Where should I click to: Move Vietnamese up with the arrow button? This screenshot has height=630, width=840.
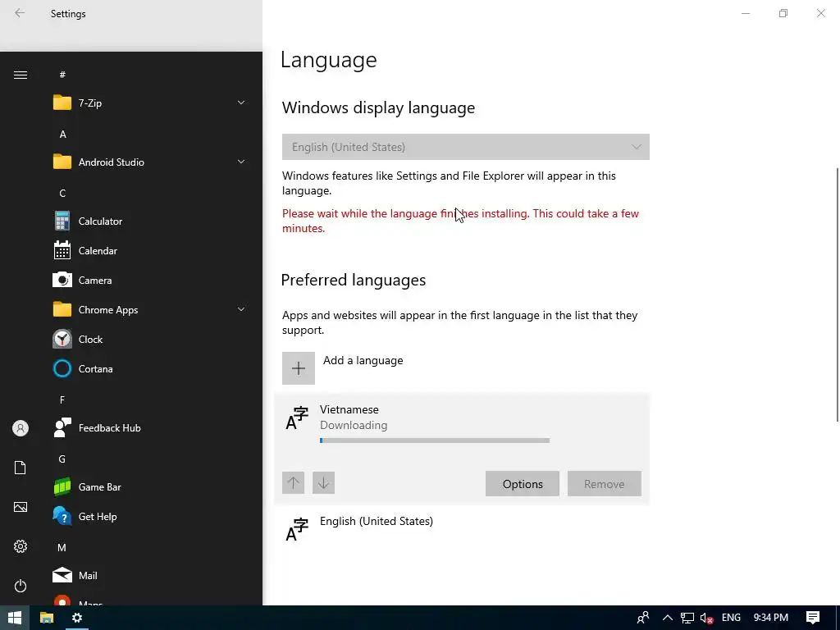point(294,482)
